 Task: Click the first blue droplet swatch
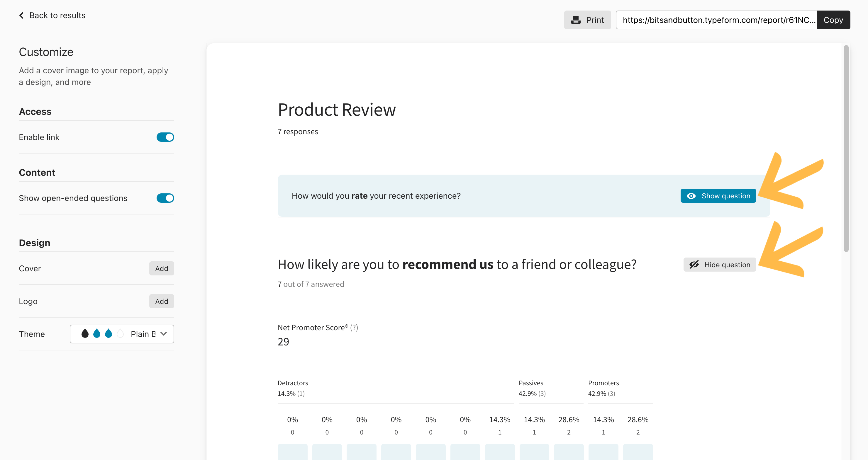(x=97, y=334)
